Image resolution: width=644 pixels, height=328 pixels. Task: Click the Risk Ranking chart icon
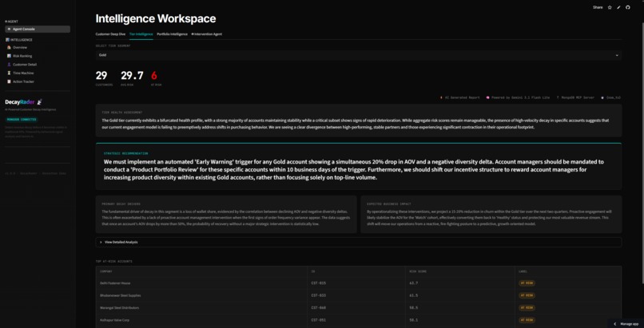point(9,56)
